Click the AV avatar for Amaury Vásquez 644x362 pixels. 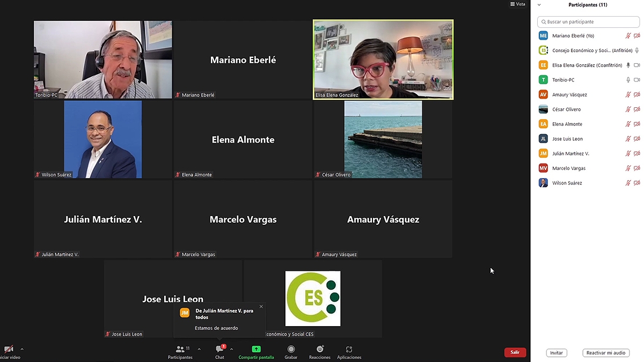[x=543, y=94]
